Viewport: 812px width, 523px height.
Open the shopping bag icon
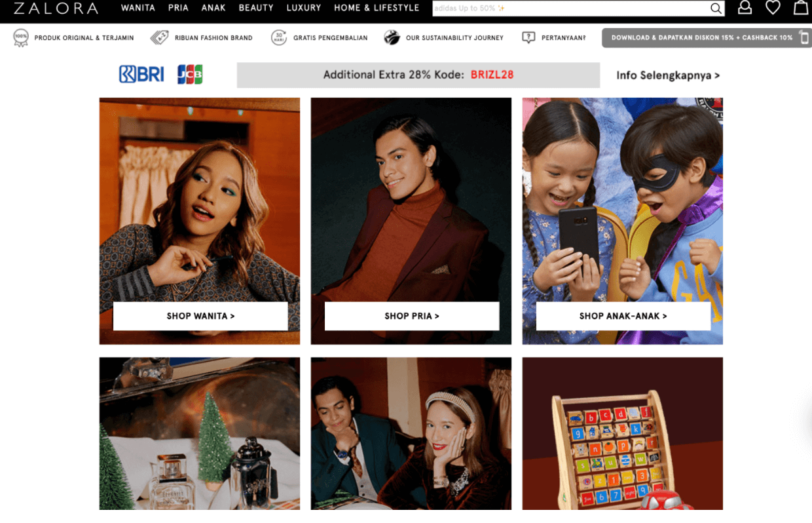800,8
